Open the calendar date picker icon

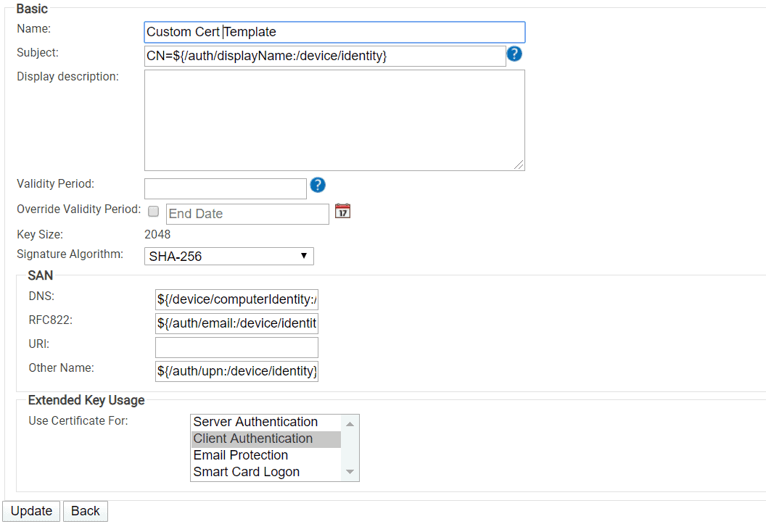[342, 212]
